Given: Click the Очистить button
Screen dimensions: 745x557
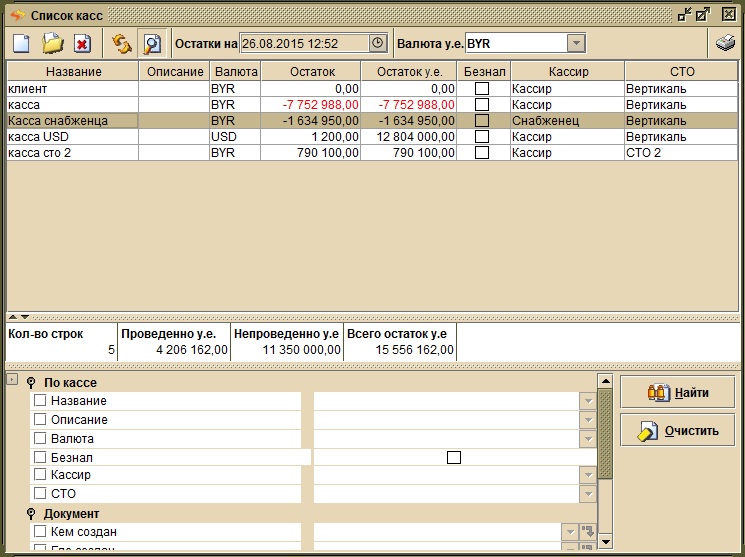Looking at the screenshot, I should 678,431.
